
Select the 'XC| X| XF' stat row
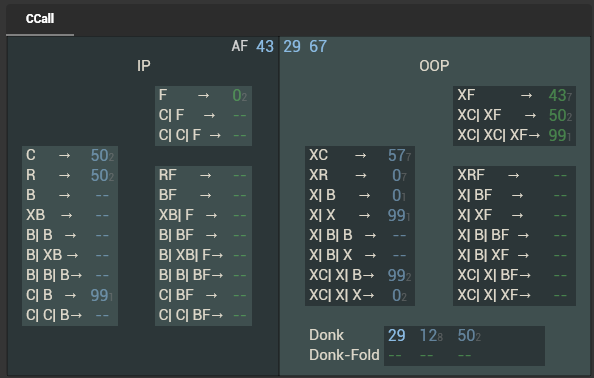coord(514,295)
